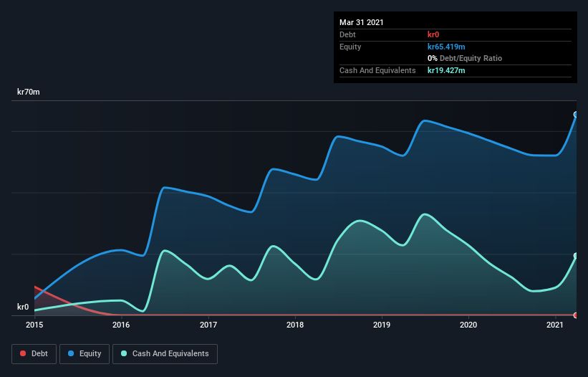Image resolution: width=588 pixels, height=377 pixels.
Task: Select the 2016 x-axis label
Action: 121,325
